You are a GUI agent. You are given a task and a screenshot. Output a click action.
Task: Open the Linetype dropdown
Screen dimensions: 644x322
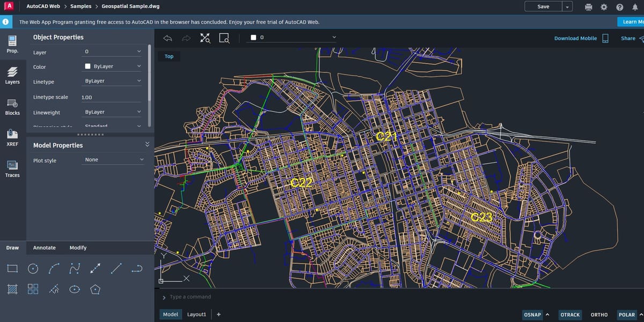[113, 81]
